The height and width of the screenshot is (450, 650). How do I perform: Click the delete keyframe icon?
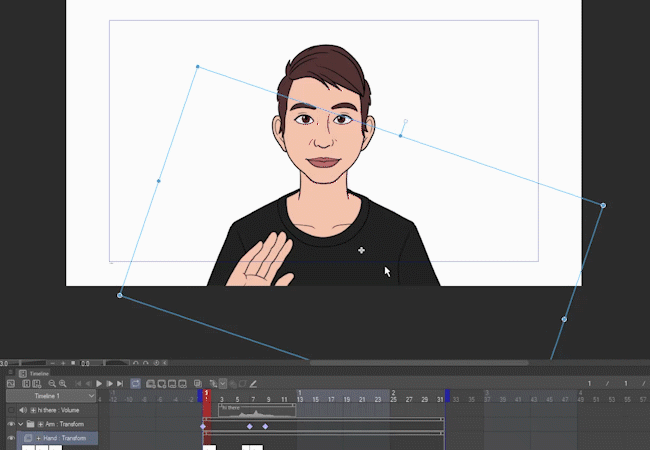point(243,384)
